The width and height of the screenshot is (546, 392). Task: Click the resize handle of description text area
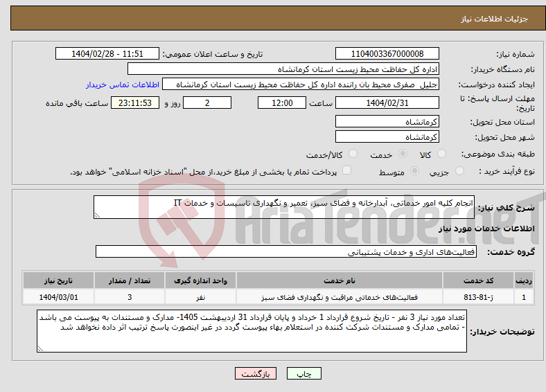click(97, 215)
